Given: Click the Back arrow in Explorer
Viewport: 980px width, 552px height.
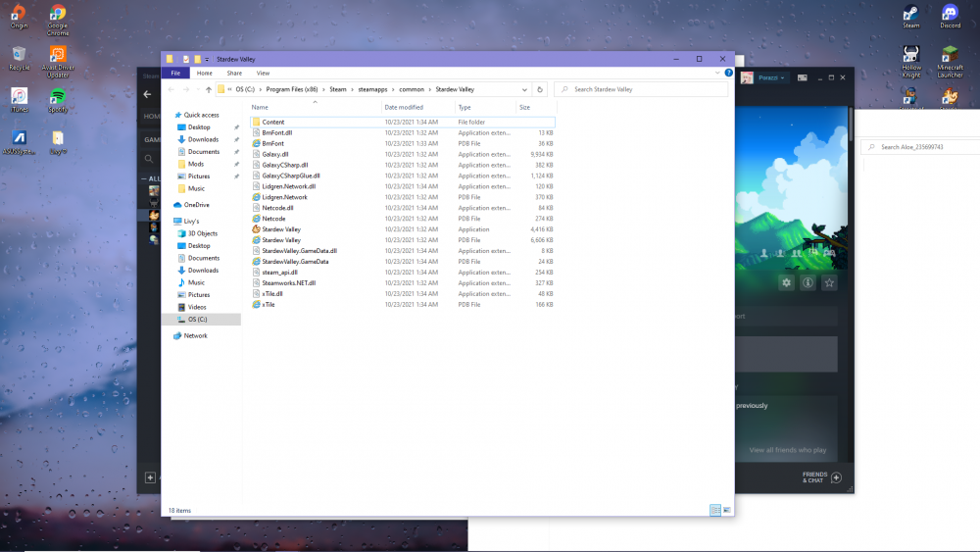Looking at the screenshot, I should [171, 89].
